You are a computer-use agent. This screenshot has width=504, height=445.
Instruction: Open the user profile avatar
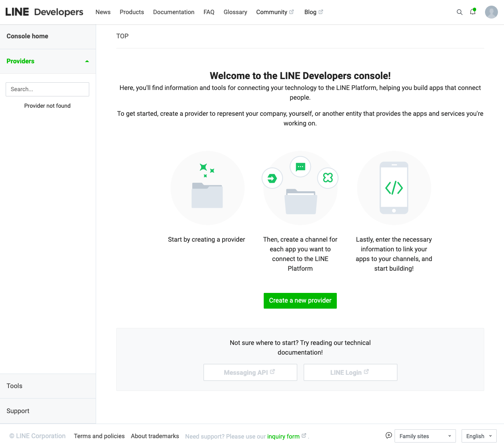pyautogui.click(x=491, y=12)
